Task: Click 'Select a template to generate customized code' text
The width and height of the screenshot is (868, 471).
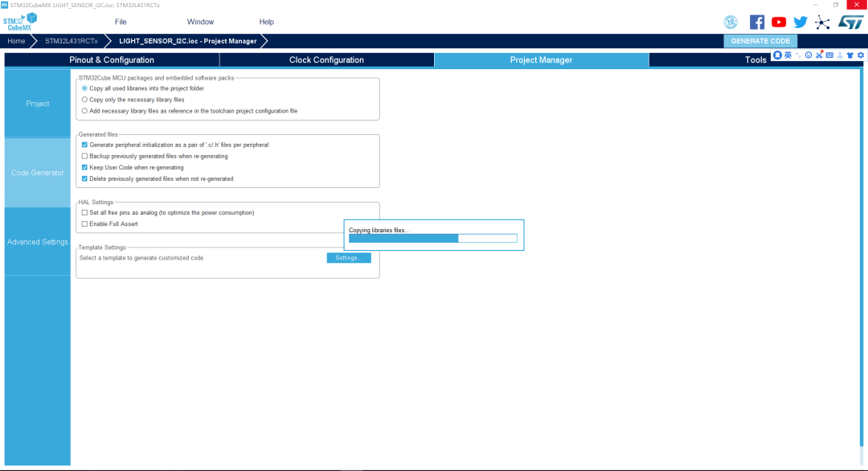Action: 141,258
